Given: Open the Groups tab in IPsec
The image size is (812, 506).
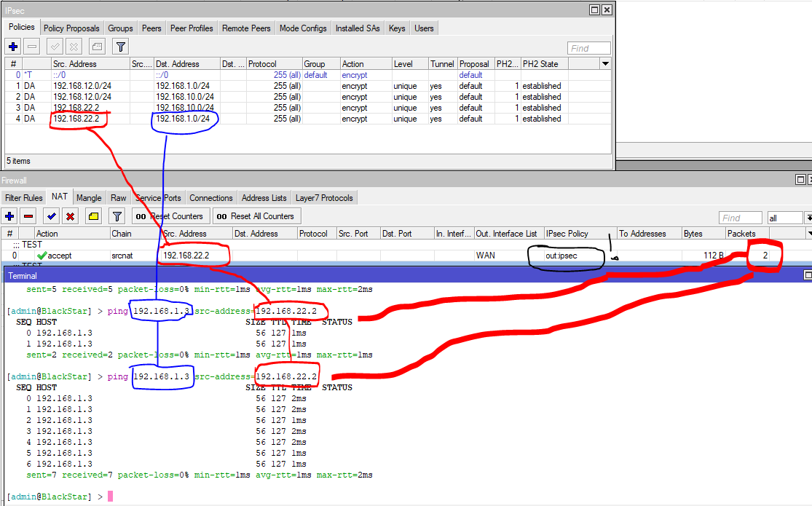Looking at the screenshot, I should click(120, 28).
